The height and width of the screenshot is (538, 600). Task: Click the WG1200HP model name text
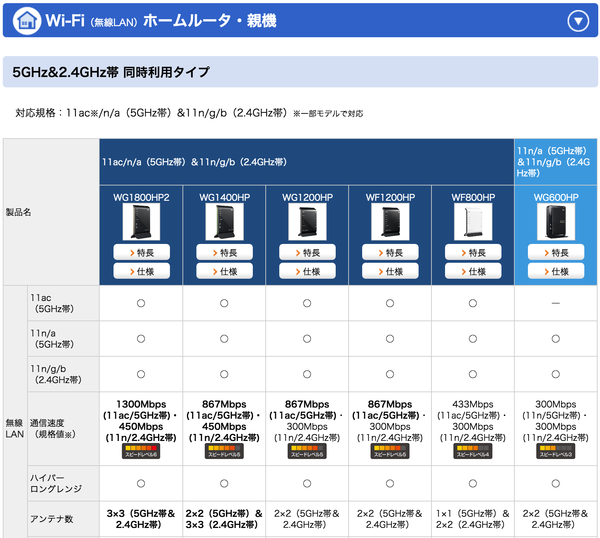[307, 197]
